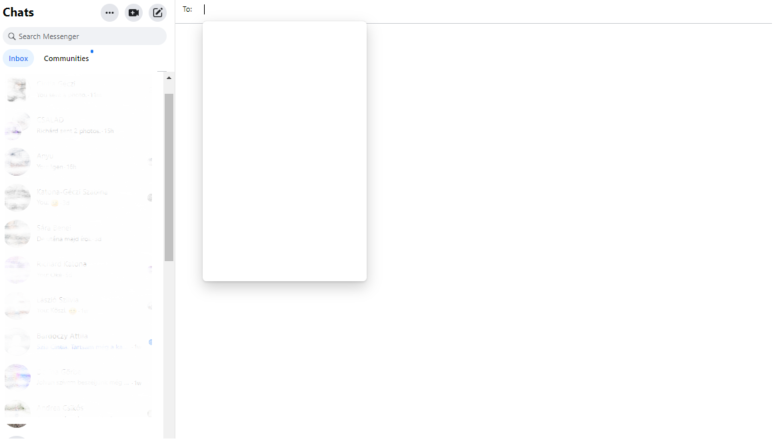The width and height of the screenshot is (773, 442).
Task: Start a new video call room
Action: coord(133,13)
